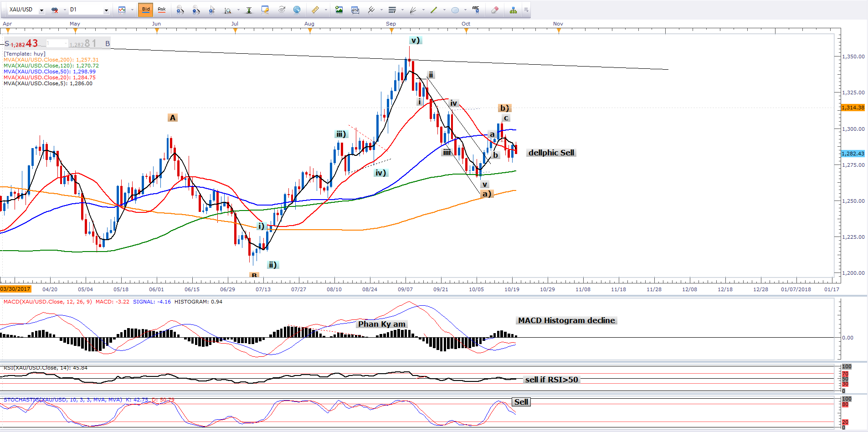Click the globe icon in toolbar

pyautogui.click(x=297, y=10)
